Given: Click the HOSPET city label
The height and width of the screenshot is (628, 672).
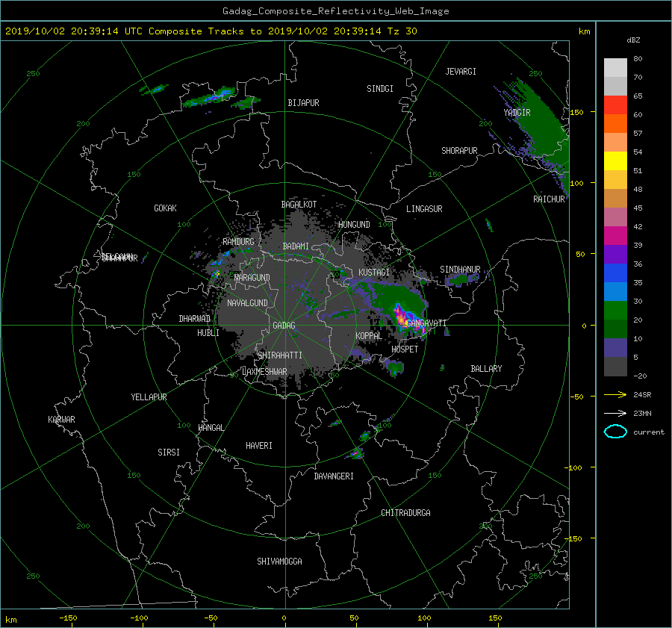Looking at the screenshot, I should tap(405, 349).
